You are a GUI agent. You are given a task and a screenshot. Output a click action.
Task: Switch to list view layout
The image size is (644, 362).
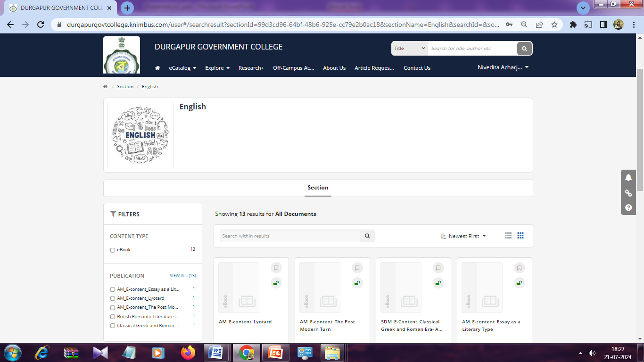tap(508, 236)
